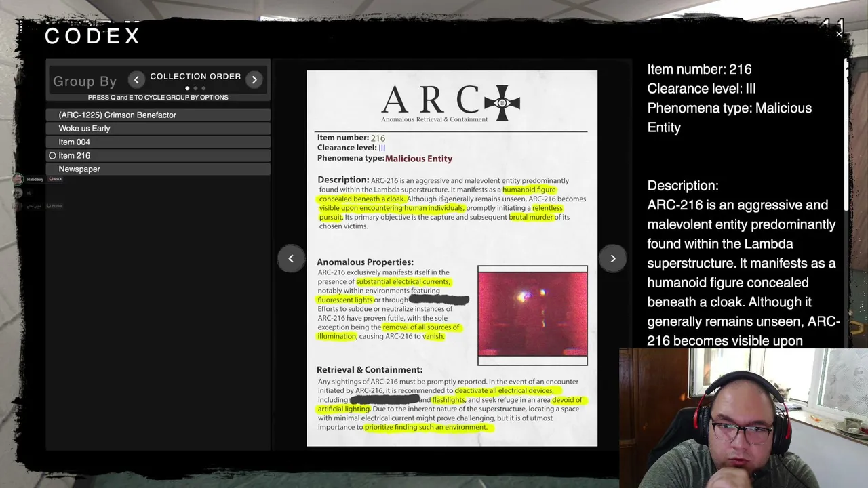Click the Group By label
The height and width of the screenshot is (488, 868).
[x=85, y=81]
